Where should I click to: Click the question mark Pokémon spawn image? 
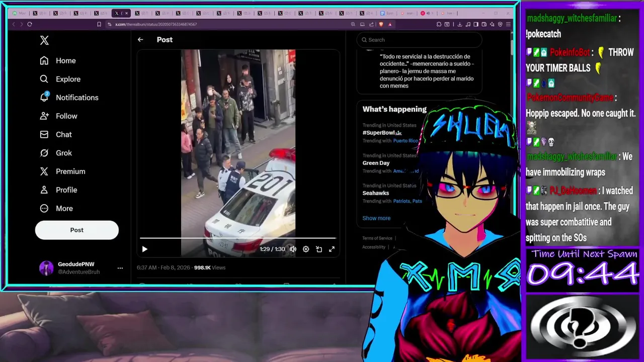583,327
